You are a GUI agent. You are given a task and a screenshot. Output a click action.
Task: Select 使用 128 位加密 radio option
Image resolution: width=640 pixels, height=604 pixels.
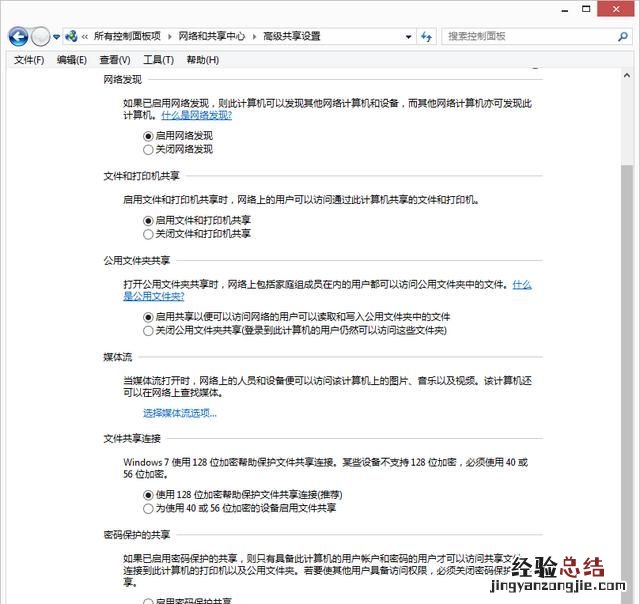(x=148, y=495)
